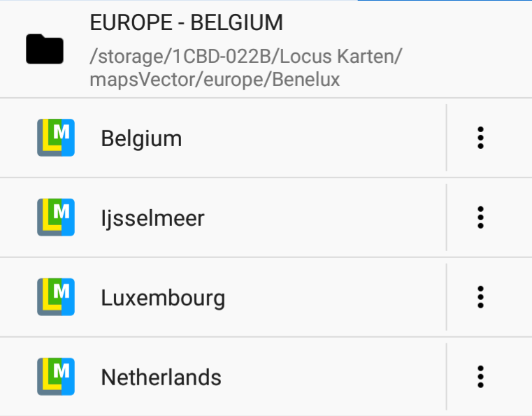Click the Netherlands vector map icon
Viewport: 532px width, 416px height.
pyautogui.click(x=55, y=377)
